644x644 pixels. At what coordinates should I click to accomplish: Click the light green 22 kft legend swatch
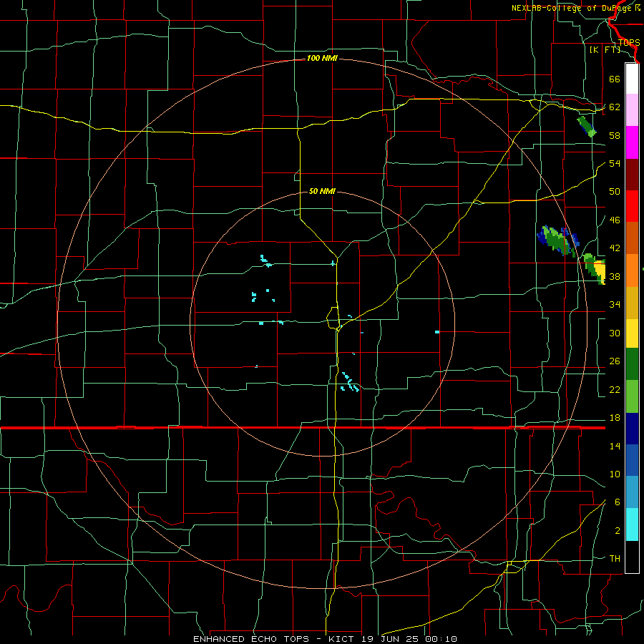click(632, 396)
